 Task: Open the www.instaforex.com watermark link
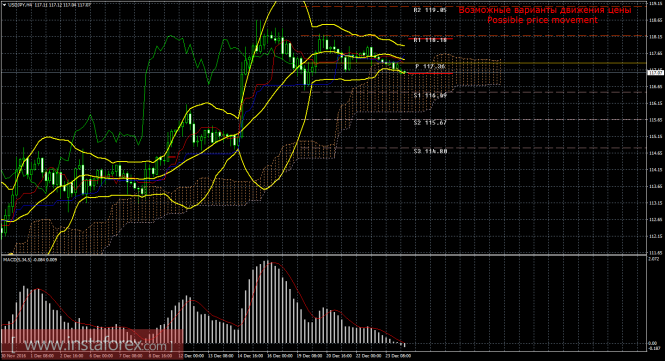92,344
